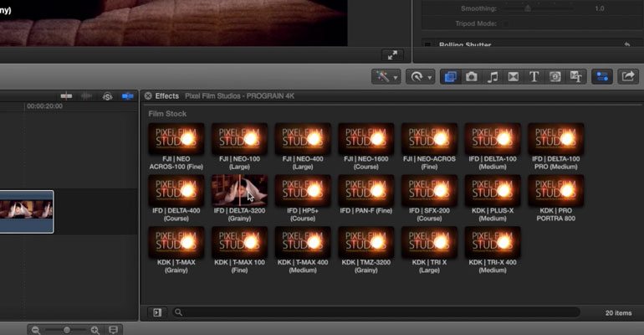
Task: Zoom out the timeline with the minus magnifier
Action: [36, 330]
